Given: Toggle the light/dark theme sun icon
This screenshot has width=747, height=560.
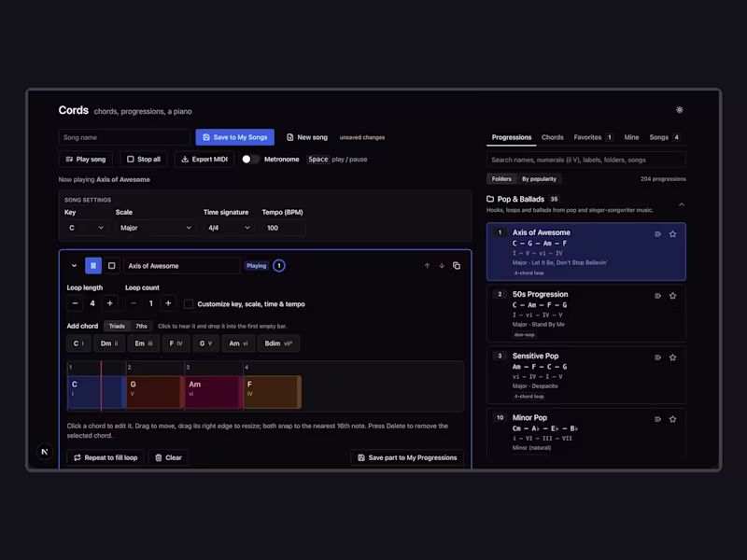Looking at the screenshot, I should point(680,110).
